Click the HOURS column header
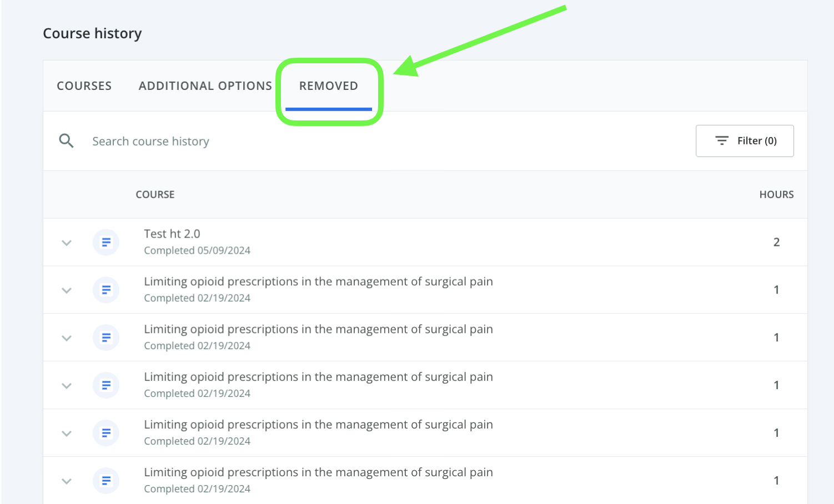Screen dimensions: 834x504 [x=776, y=195]
